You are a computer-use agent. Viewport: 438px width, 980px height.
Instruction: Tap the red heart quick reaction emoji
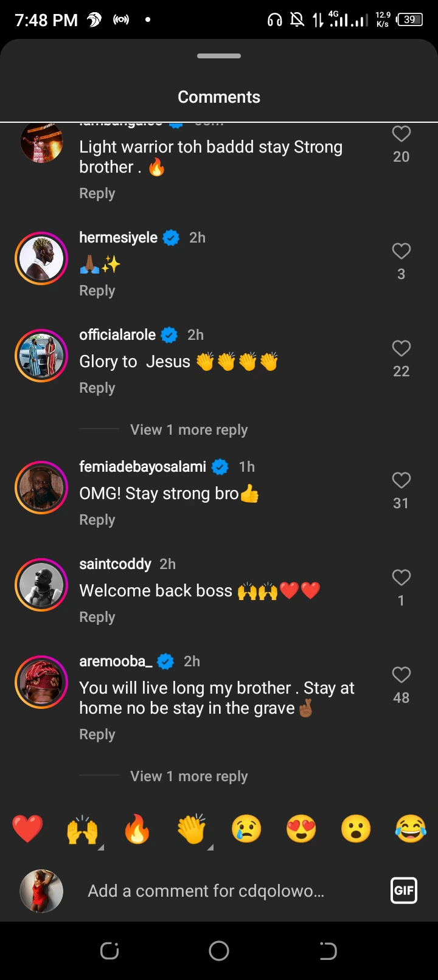[28, 829]
